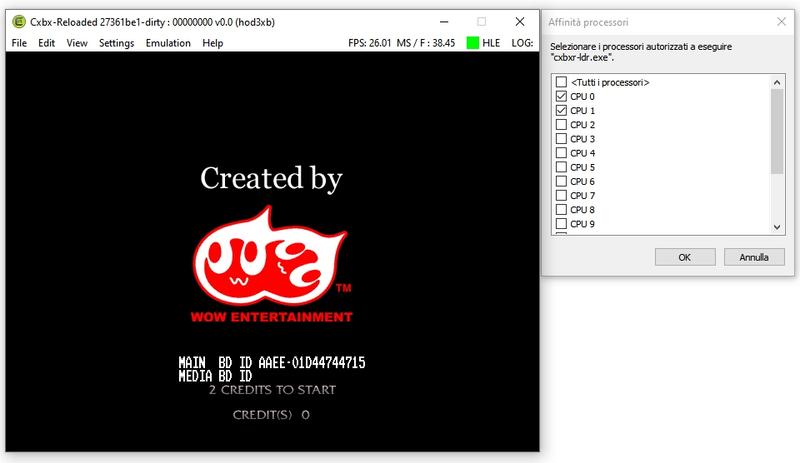Viewport: 800px width, 463px height.
Task: Close the Cxbx-Reloaded window
Action: coord(519,22)
